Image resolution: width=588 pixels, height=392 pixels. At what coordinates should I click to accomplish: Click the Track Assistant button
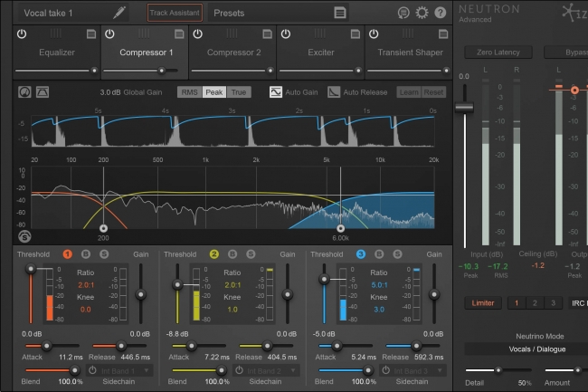[x=175, y=13]
